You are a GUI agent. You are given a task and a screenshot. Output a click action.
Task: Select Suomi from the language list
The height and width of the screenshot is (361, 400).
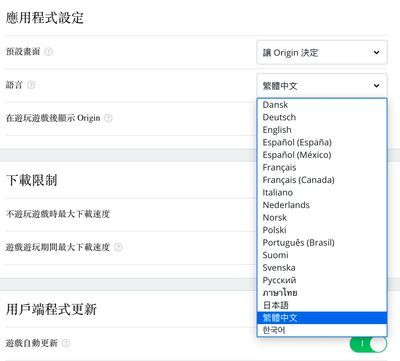[322, 255]
